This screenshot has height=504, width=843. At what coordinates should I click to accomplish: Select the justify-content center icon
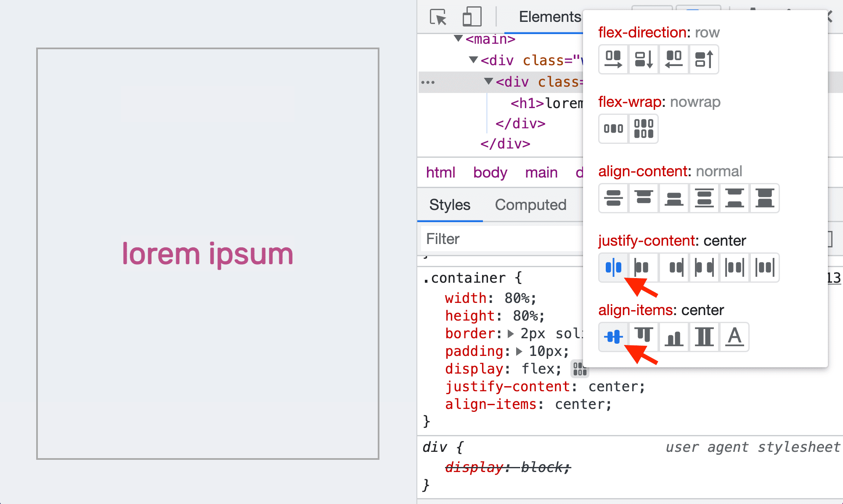(x=613, y=267)
